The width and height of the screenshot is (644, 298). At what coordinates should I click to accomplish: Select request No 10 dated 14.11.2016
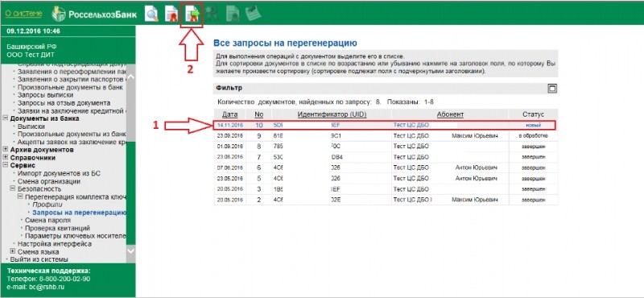click(386, 125)
